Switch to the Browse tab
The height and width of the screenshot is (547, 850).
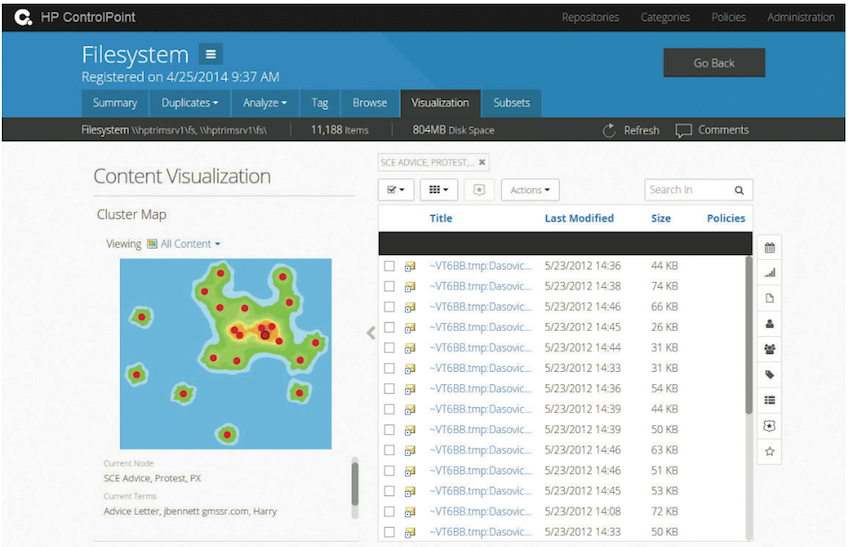coord(370,103)
